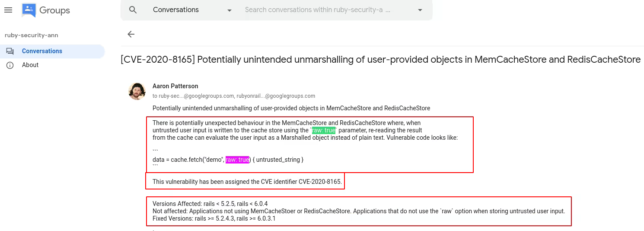Image resolution: width=644 pixels, height=231 pixels.
Task: Click the Google Groups logo icon
Action: coord(29,10)
